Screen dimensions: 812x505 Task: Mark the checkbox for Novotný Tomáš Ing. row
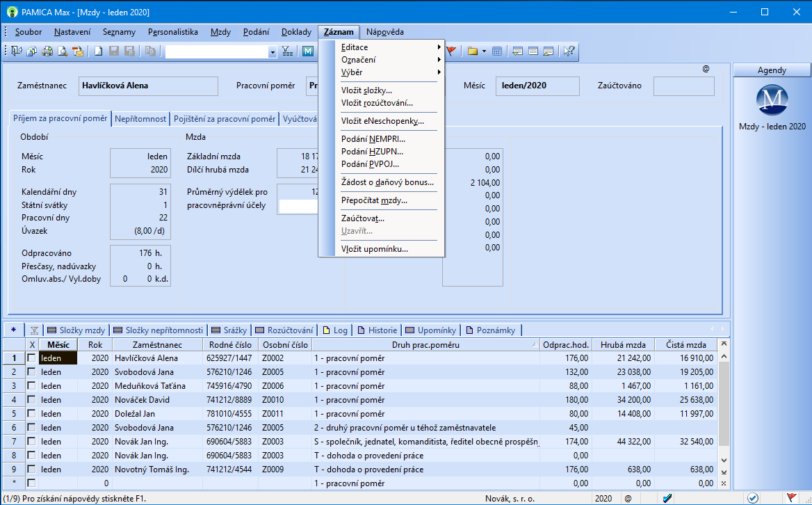[x=31, y=470]
